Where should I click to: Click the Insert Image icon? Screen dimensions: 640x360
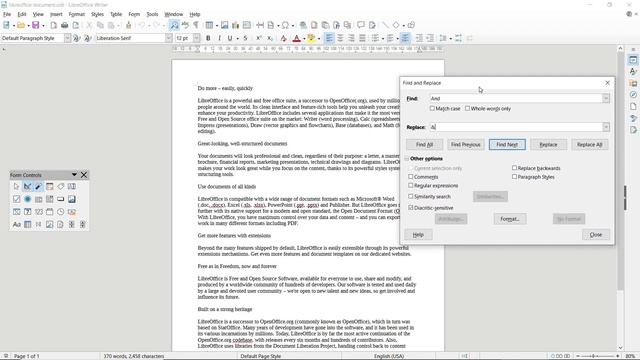tap(224, 25)
